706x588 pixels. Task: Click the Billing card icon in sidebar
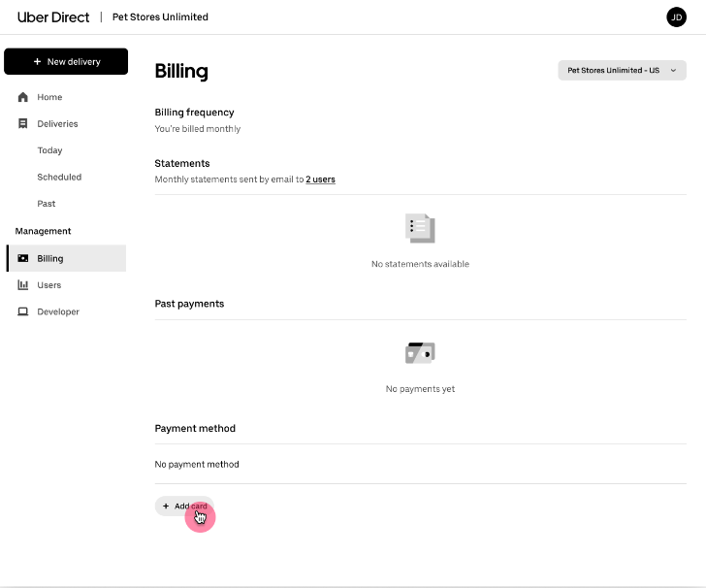[x=23, y=258]
